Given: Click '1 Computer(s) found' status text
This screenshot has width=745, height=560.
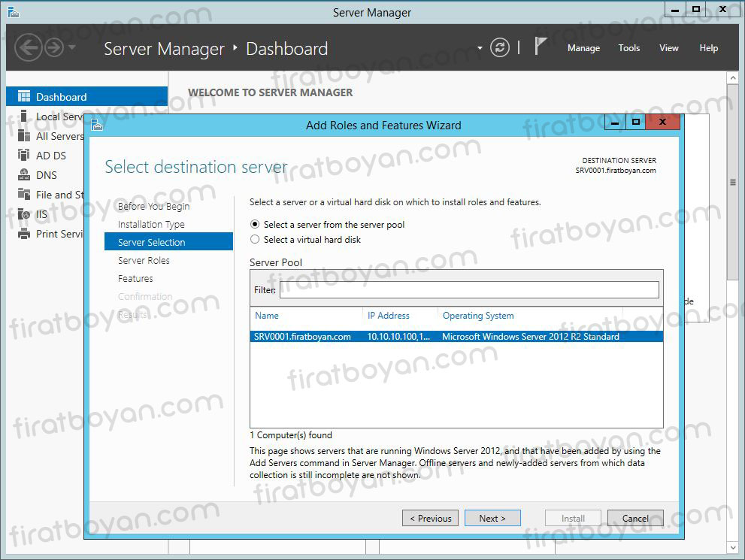Looking at the screenshot, I should click(x=291, y=435).
